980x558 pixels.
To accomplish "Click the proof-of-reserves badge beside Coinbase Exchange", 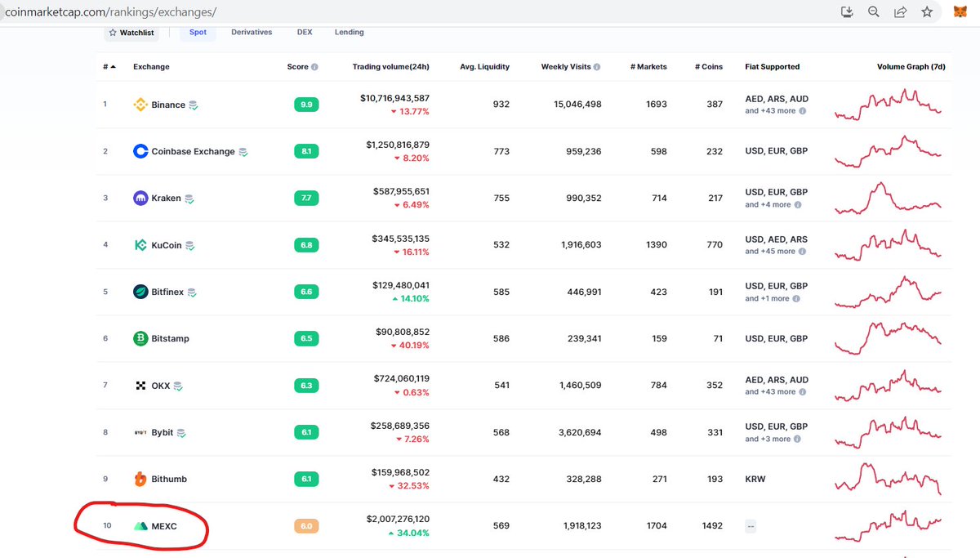I will point(243,152).
